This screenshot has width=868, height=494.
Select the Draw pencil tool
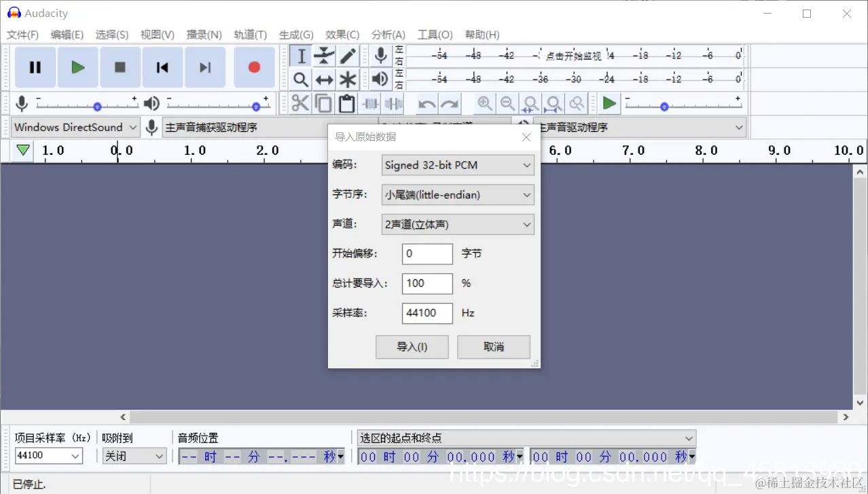(x=348, y=56)
